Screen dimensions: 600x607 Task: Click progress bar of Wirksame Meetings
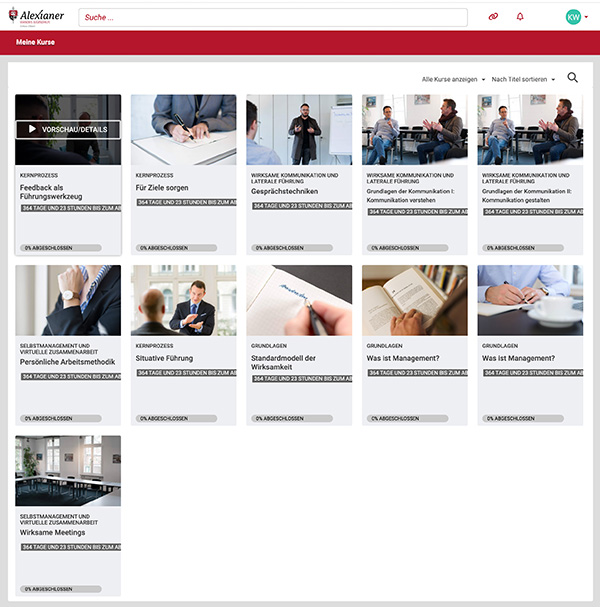coord(61,589)
